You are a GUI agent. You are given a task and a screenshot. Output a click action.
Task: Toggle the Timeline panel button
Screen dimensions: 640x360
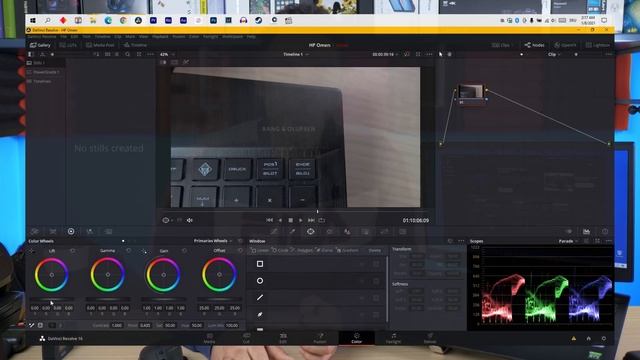[x=136, y=45]
